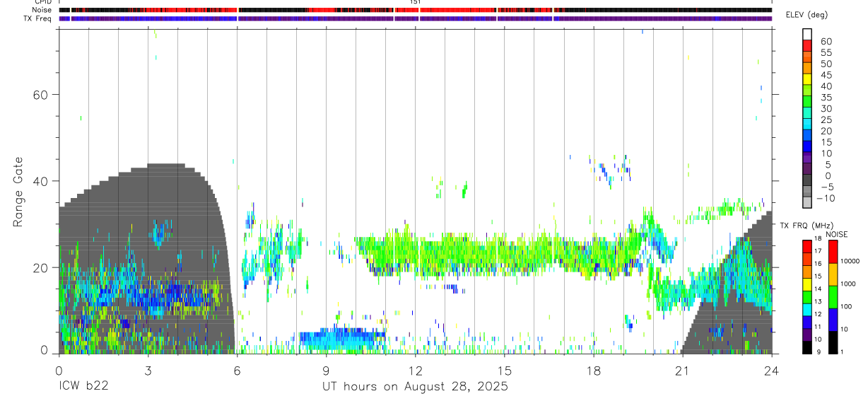Click the '100' value on NOISE scale
This screenshot has height=401, width=868.
click(x=847, y=306)
